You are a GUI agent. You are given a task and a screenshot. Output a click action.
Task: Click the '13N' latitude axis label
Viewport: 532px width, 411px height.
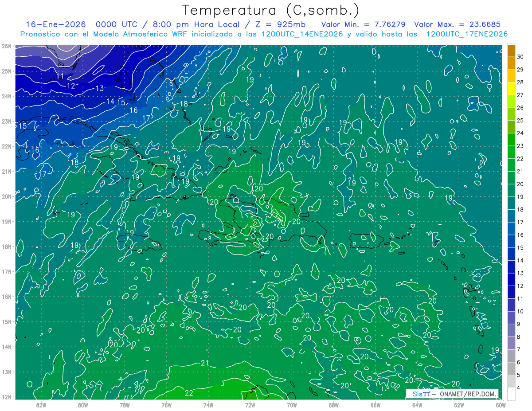[x=6, y=372]
